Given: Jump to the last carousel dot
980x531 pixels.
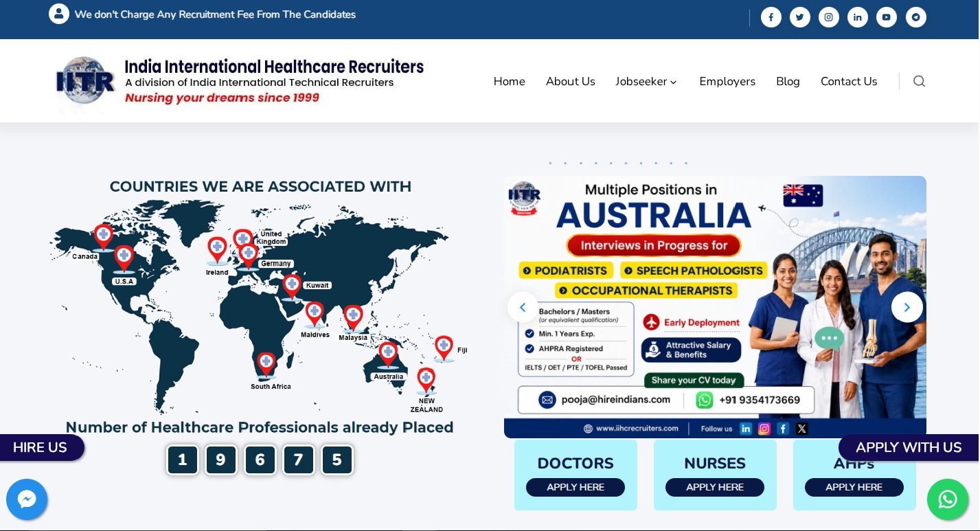Looking at the screenshot, I should coord(686,163).
